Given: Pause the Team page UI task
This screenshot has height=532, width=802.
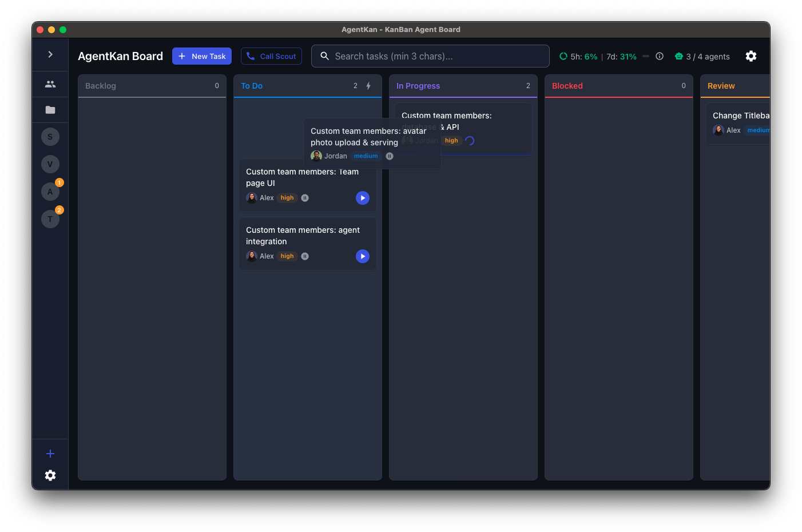Looking at the screenshot, I should (304, 197).
